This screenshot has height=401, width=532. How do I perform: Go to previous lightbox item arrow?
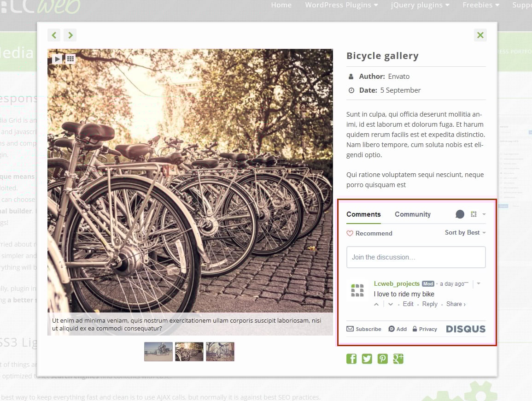click(x=54, y=35)
